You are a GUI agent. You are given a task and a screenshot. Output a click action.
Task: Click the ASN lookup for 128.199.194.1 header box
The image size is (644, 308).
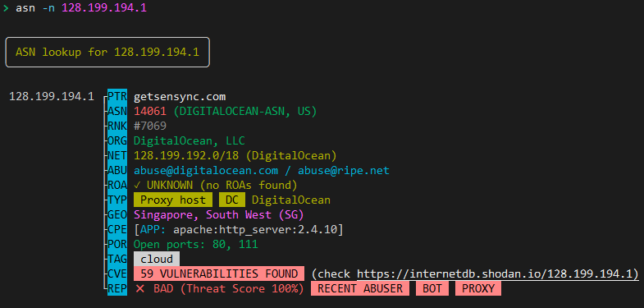click(107, 53)
